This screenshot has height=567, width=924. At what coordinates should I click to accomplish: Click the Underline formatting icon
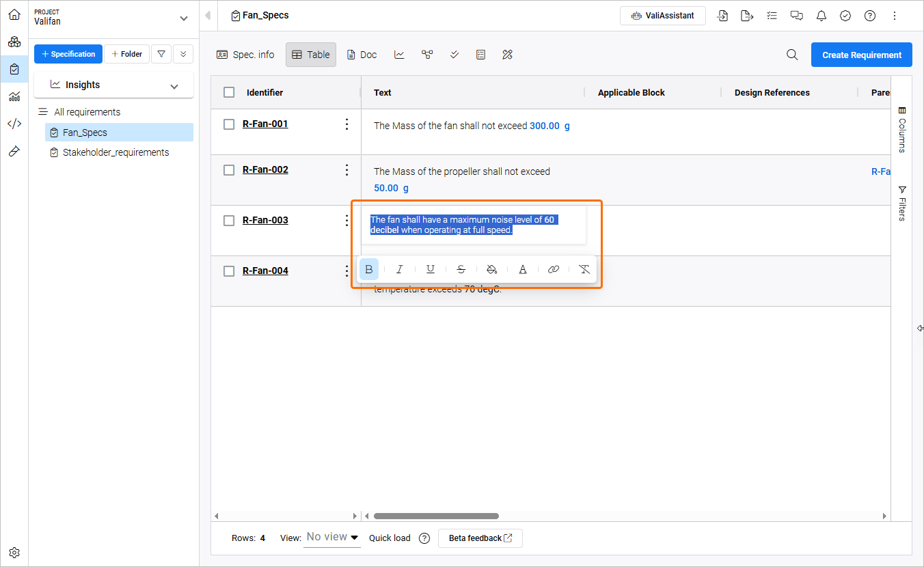[431, 269]
